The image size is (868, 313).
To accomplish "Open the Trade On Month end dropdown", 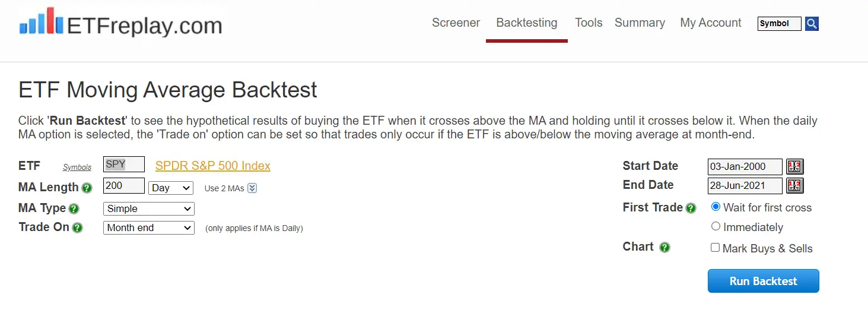I will tap(149, 227).
